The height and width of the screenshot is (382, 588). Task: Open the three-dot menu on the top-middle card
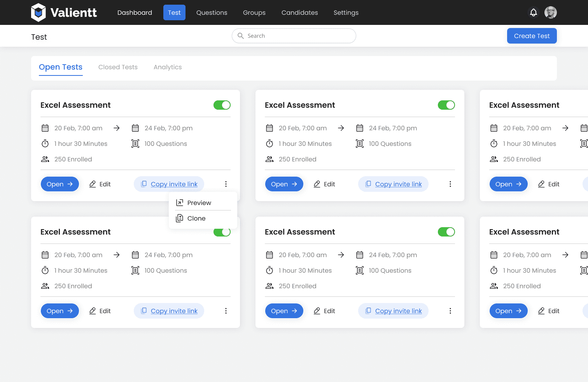(450, 184)
